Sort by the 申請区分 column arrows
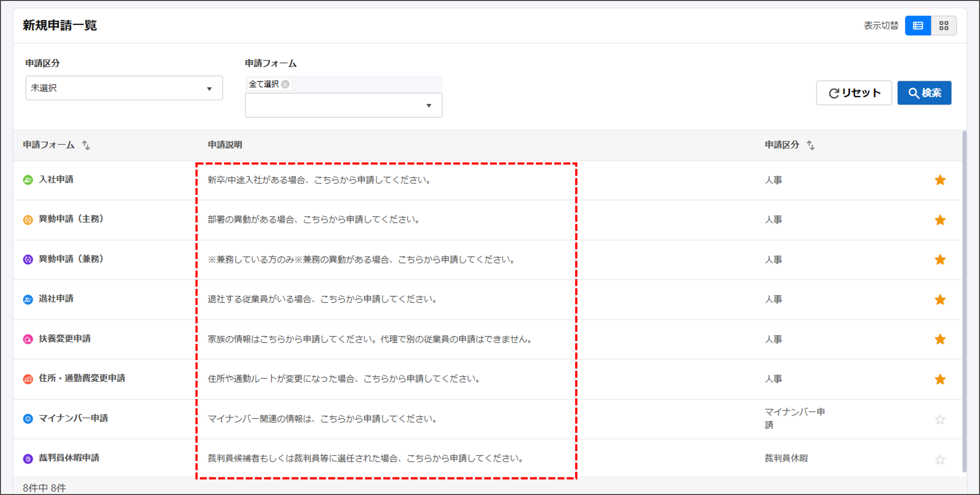Screen dimensions: 980x495 811,145
